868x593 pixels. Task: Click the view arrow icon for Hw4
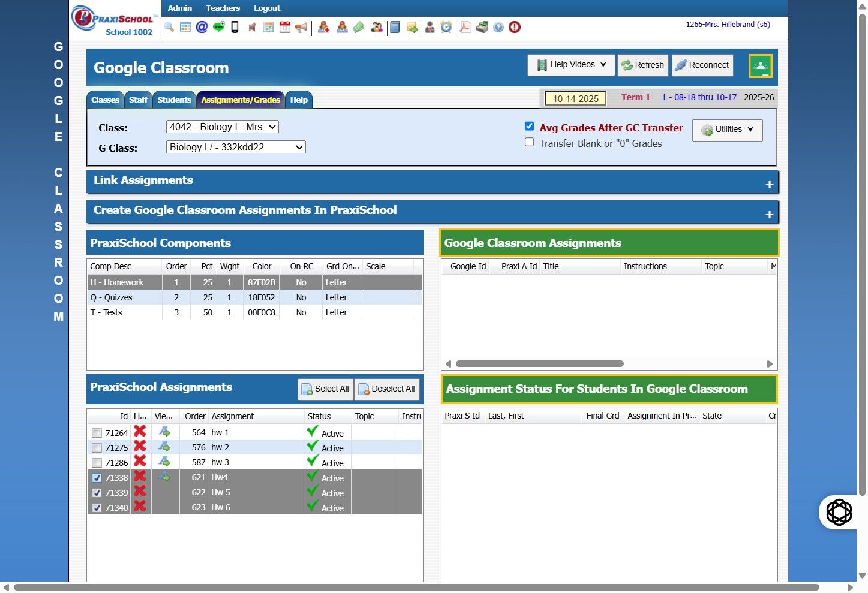pyautogui.click(x=164, y=477)
